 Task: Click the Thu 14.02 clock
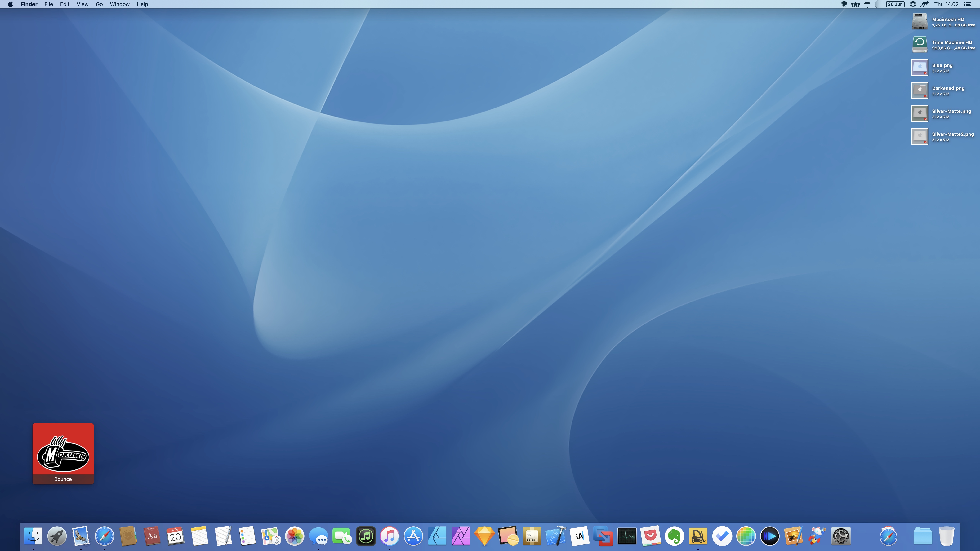[x=946, y=4]
